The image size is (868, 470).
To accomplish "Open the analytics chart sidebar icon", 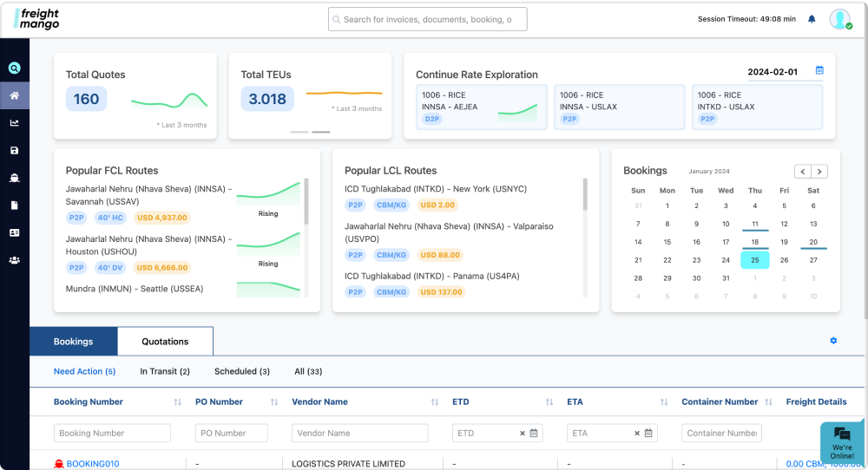I will click(x=14, y=123).
